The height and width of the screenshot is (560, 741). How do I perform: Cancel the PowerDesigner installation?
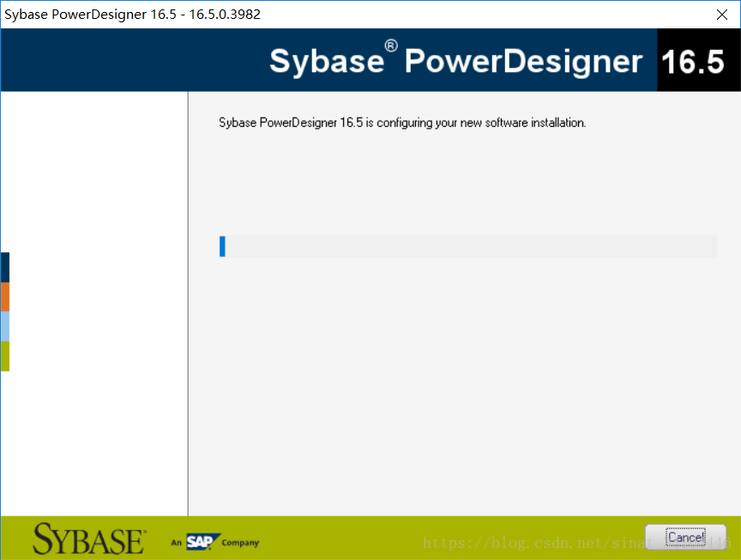click(x=685, y=538)
